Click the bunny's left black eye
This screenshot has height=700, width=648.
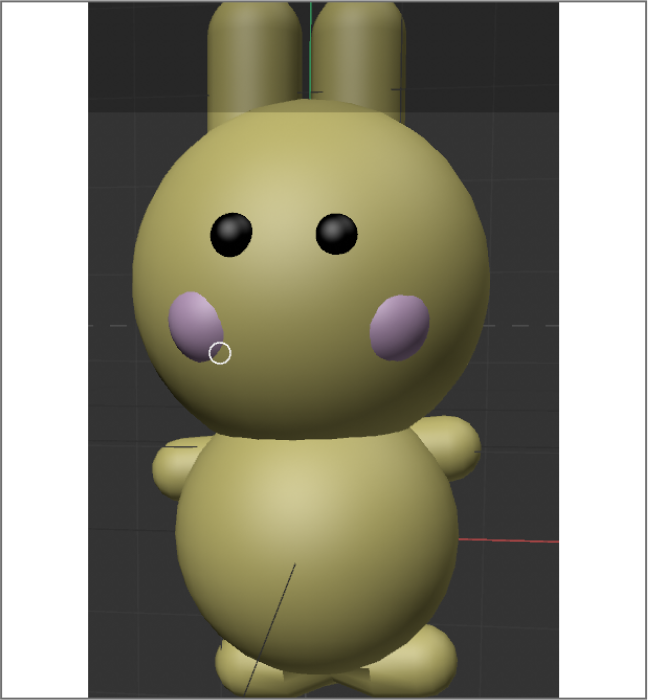coord(231,235)
